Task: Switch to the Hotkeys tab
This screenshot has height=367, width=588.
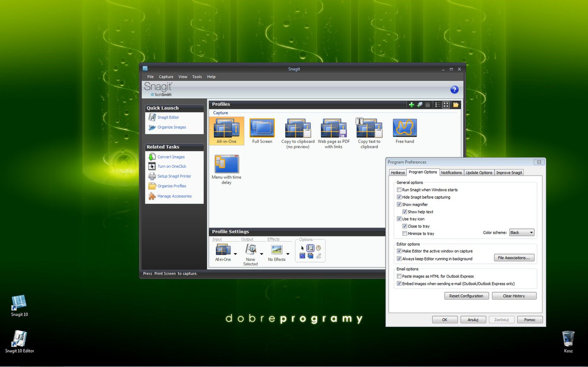Action: tap(398, 173)
